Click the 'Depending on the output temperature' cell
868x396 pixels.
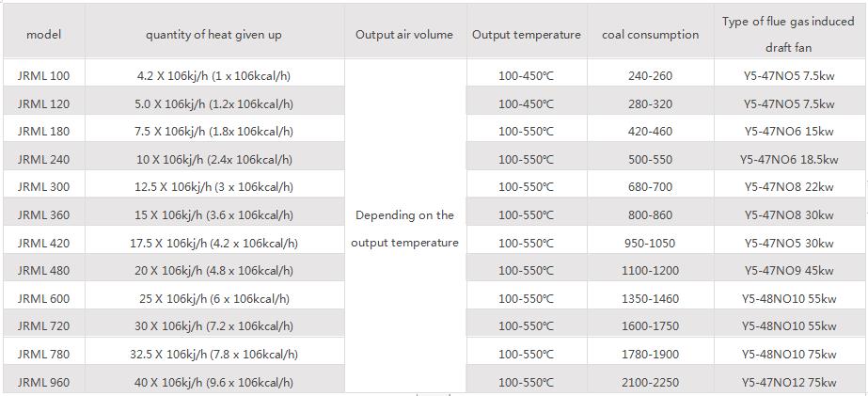point(404,229)
